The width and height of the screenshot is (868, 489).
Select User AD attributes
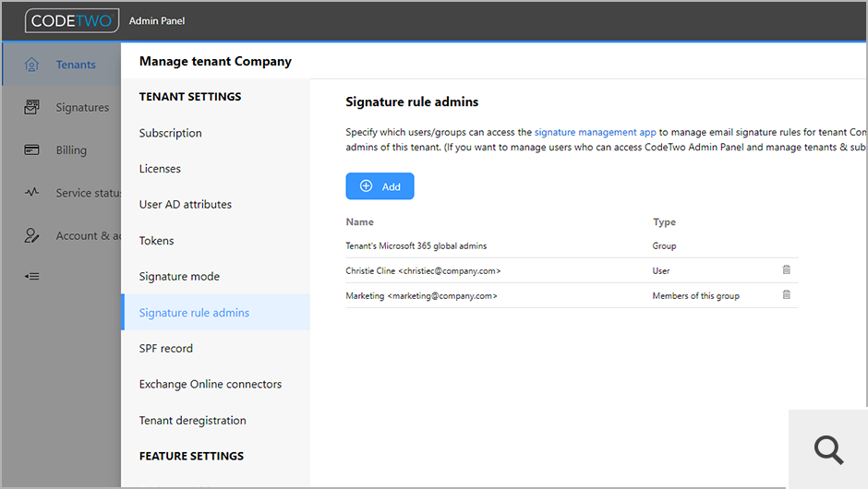pyautogui.click(x=186, y=205)
